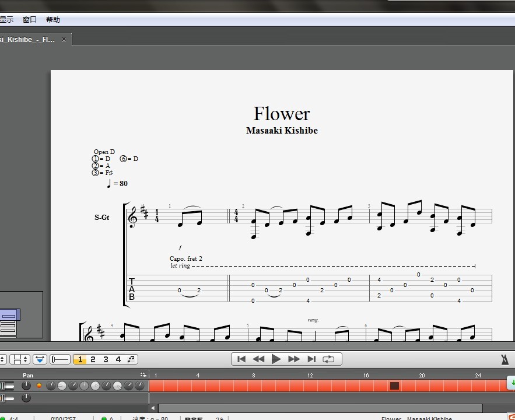The height and width of the screenshot is (420, 515).
Task: Click bar 20 on the timeline ruler
Action: pyautogui.click(x=422, y=375)
